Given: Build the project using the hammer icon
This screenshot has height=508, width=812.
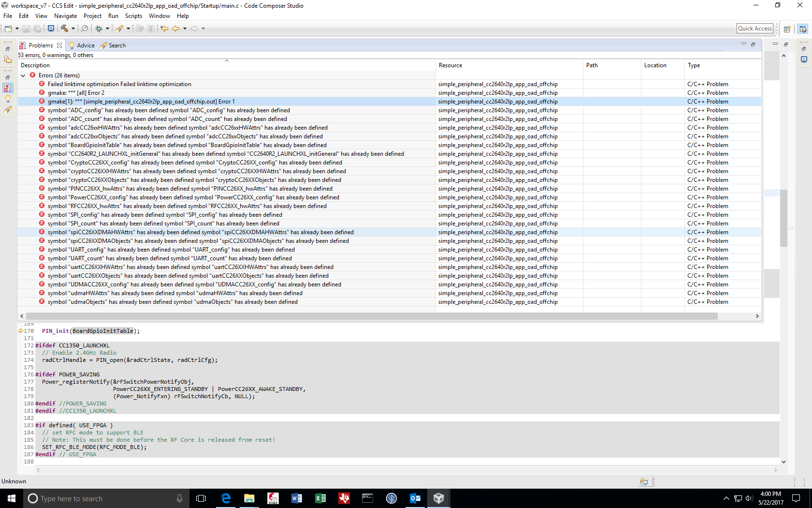Looking at the screenshot, I should [64, 29].
